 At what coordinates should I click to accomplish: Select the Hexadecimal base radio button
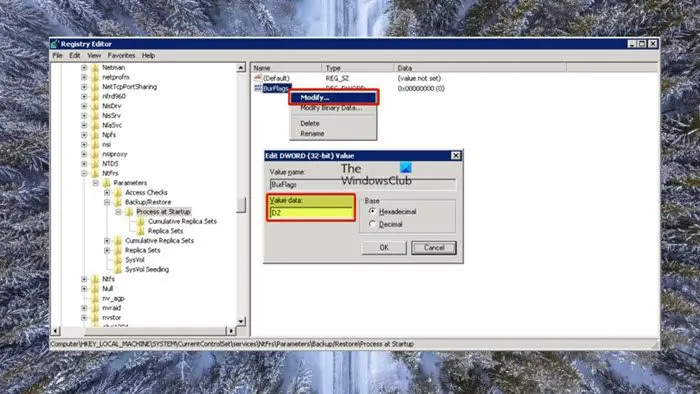click(x=372, y=212)
